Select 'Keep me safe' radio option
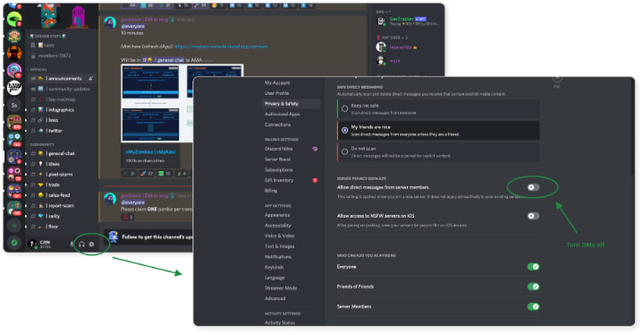The height and width of the screenshot is (335, 644). (x=344, y=109)
